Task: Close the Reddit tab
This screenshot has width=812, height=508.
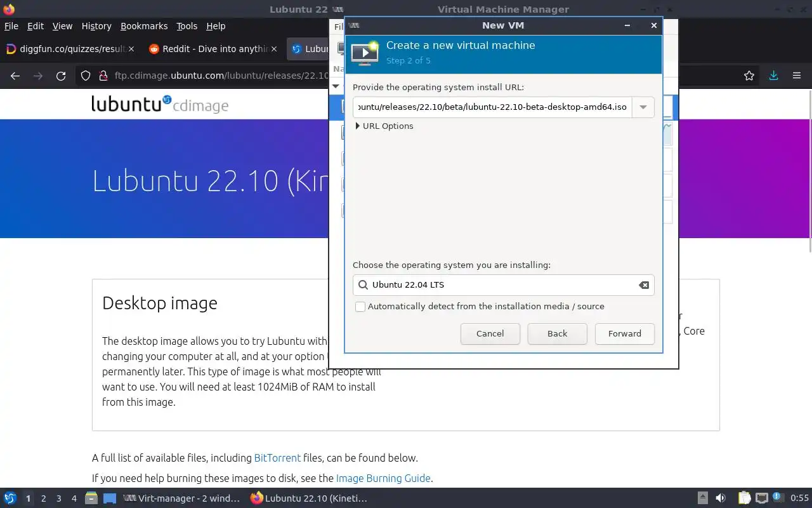Action: tap(274, 49)
